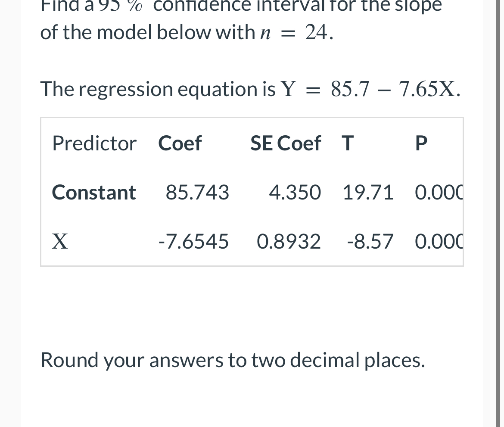The image size is (504, 427).
Task: Click the Coef column header
Action: click(180, 143)
